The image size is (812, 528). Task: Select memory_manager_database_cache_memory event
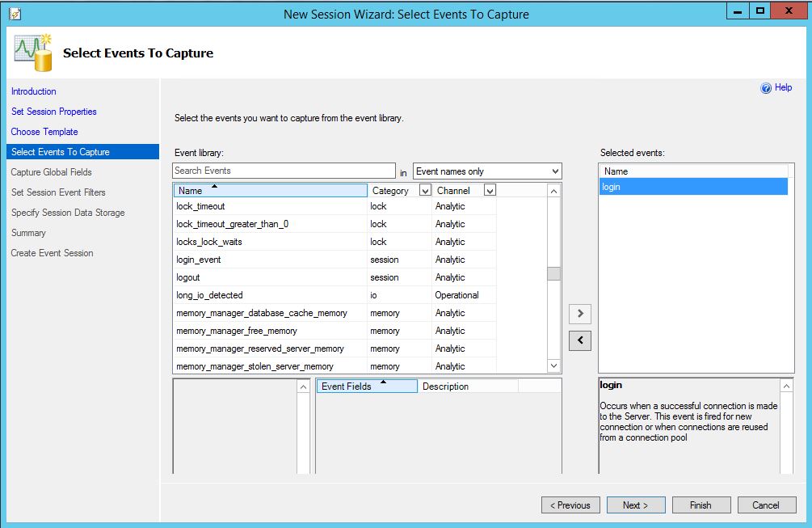[x=334, y=313]
